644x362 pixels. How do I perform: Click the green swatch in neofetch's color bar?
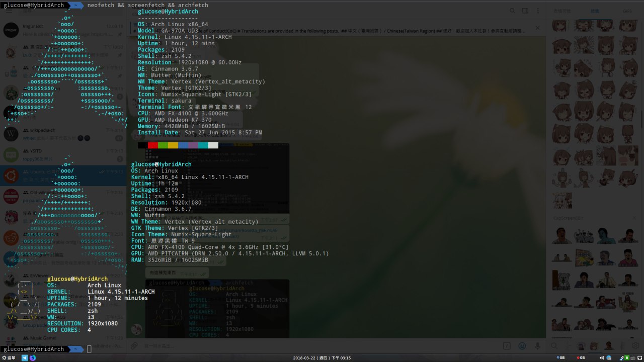coord(163,145)
